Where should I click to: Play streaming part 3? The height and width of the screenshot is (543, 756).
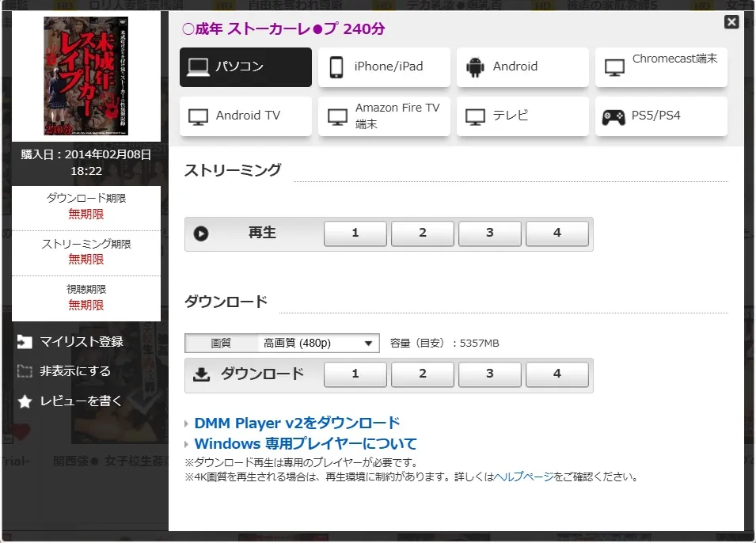coord(490,234)
